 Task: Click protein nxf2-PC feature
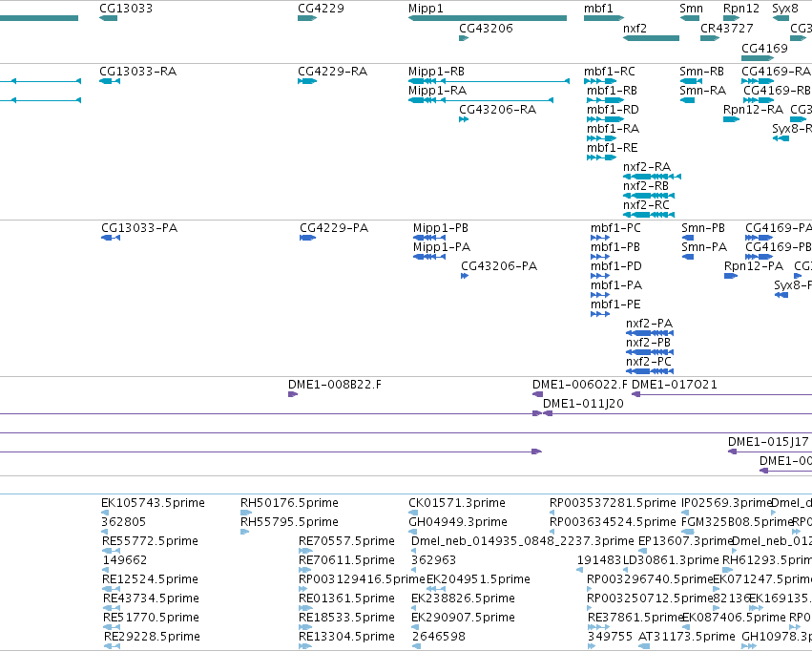650,372
